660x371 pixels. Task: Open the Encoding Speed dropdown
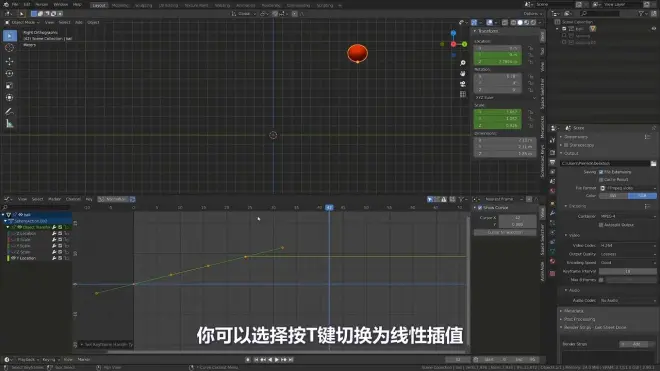[x=628, y=263]
